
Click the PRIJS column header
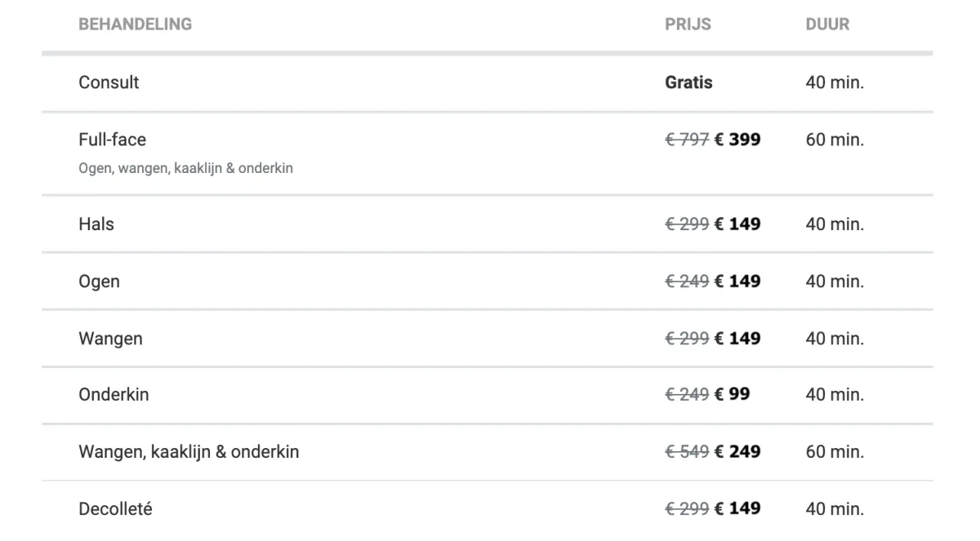tap(688, 24)
